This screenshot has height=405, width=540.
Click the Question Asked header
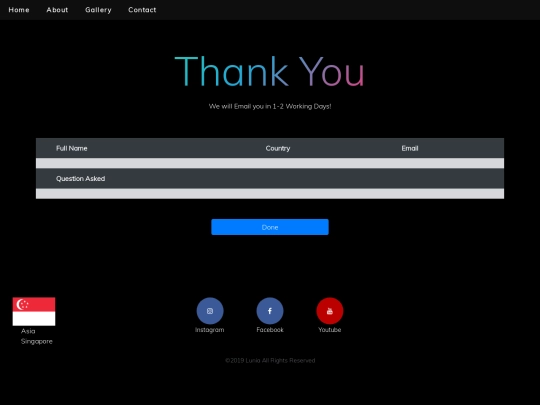tap(81, 179)
